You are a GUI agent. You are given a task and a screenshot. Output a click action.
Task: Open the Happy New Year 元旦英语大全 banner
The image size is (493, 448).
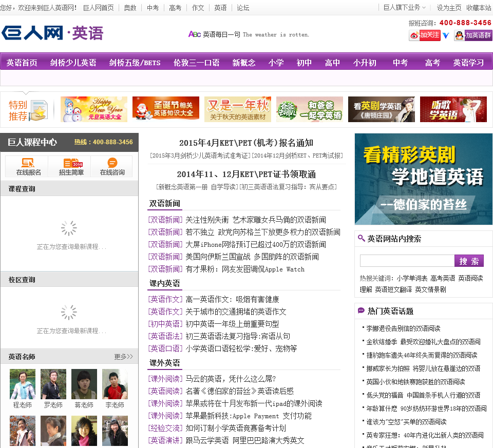(x=93, y=109)
